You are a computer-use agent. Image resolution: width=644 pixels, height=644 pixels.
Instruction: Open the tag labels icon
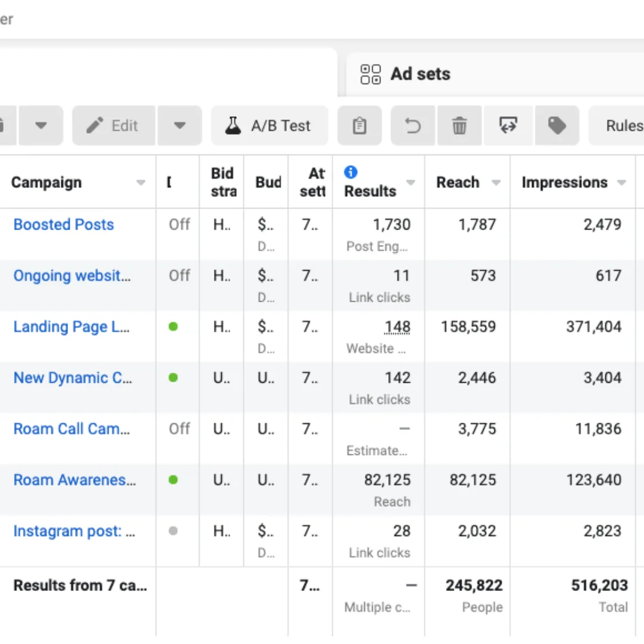pos(556,125)
